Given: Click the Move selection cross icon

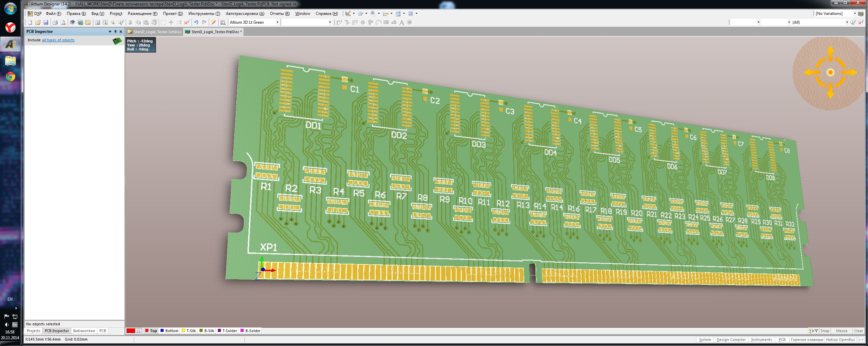Looking at the screenshot, I should 171,22.
